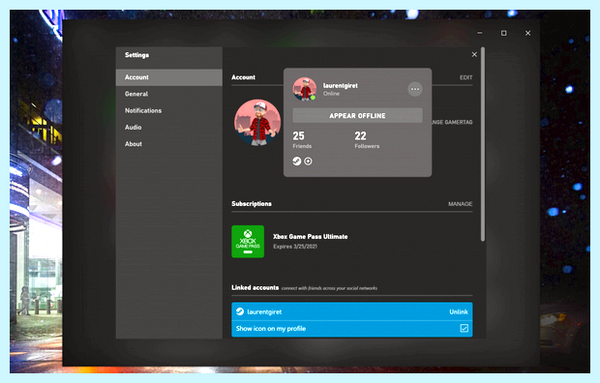Click the Appear Offline button

point(357,116)
